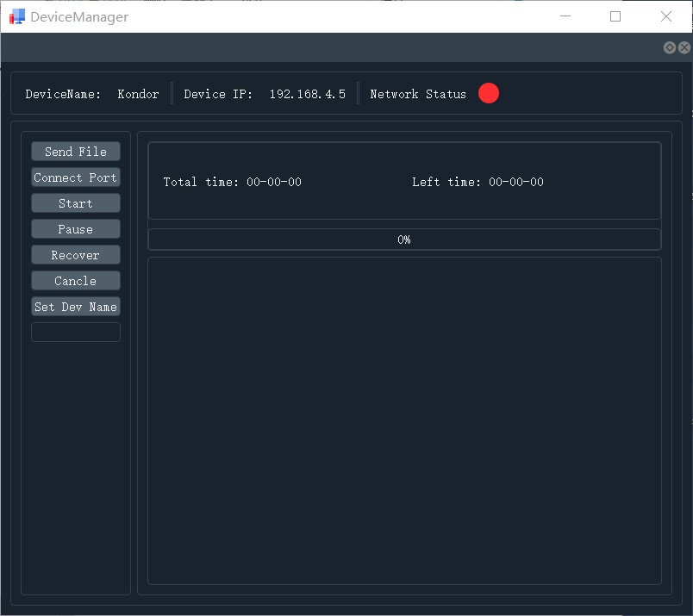Viewport: 693px width, 616px height.
Task: Click the Network Status label
Action: point(418,94)
